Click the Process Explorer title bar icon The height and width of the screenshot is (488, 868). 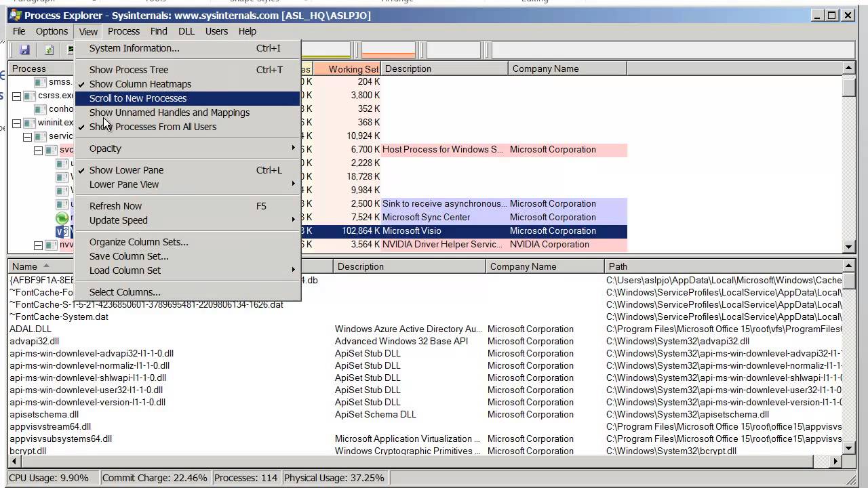[15, 15]
